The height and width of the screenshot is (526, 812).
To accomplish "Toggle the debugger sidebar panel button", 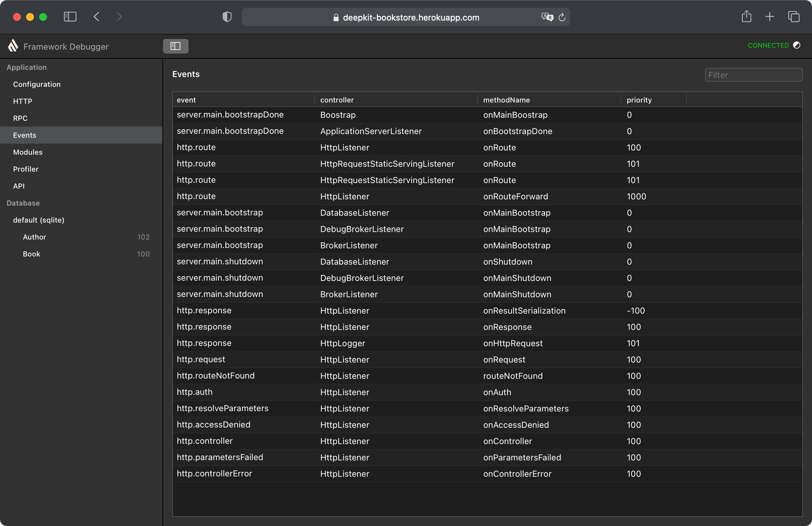I will pyautogui.click(x=175, y=46).
